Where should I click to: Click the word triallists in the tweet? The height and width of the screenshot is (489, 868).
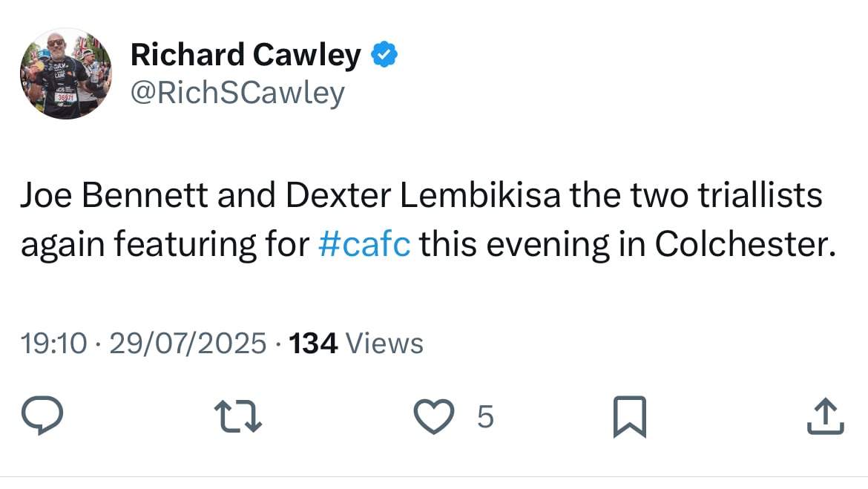[760, 195]
